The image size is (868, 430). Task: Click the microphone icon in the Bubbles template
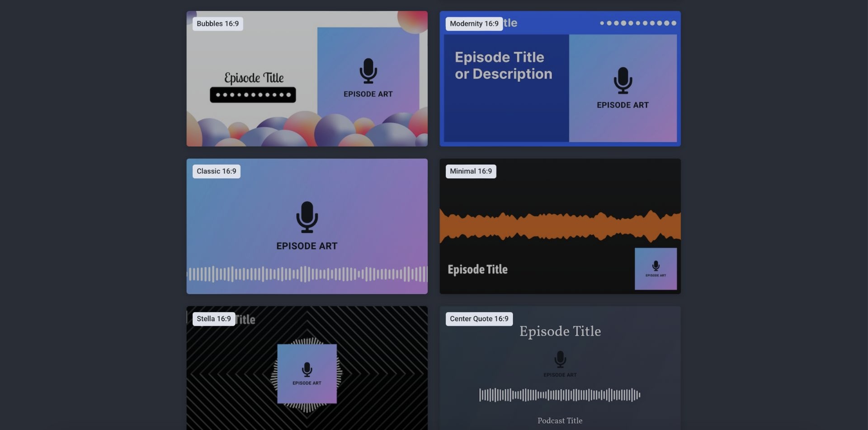pyautogui.click(x=368, y=71)
